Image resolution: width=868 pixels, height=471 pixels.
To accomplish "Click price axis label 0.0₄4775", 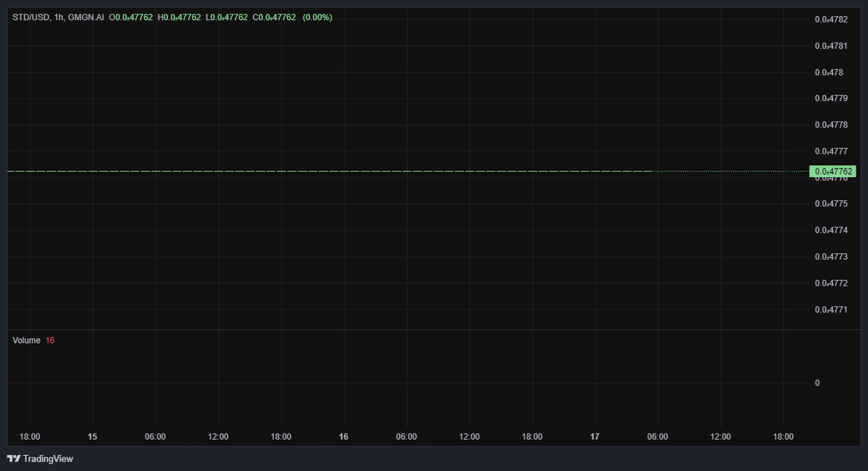I will [x=831, y=204].
